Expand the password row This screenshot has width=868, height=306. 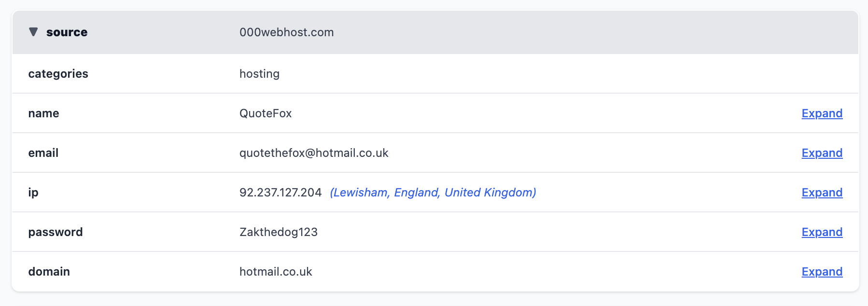click(x=822, y=232)
